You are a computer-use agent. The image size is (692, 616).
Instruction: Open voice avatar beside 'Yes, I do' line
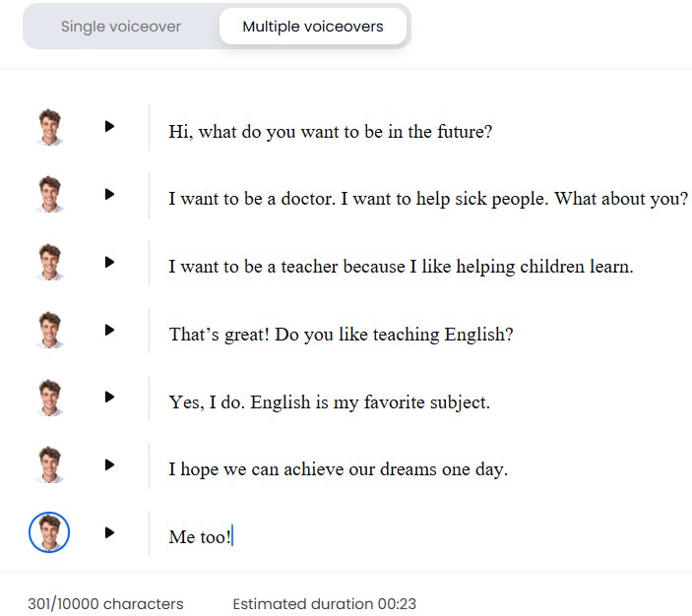point(49,398)
